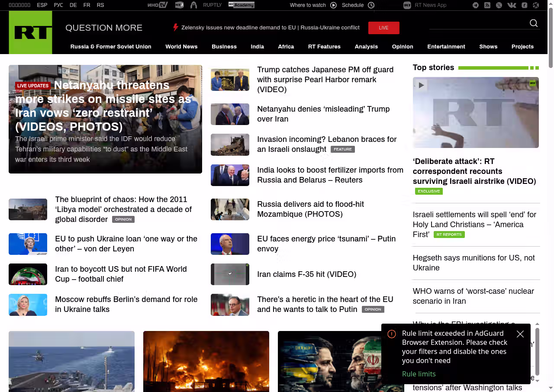Viewport: 554px width, 392px height.
Task: Close the AdGuard rule limit notification
Action: [x=520, y=334]
